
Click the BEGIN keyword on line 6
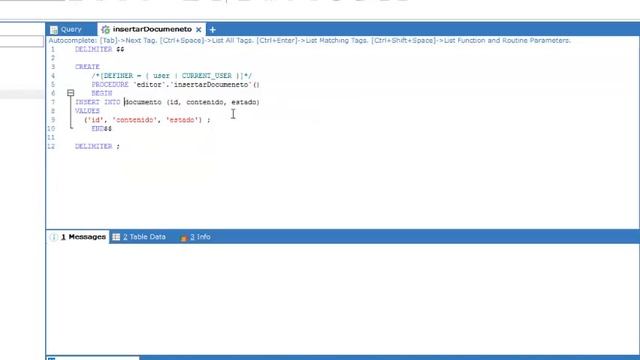pos(102,93)
